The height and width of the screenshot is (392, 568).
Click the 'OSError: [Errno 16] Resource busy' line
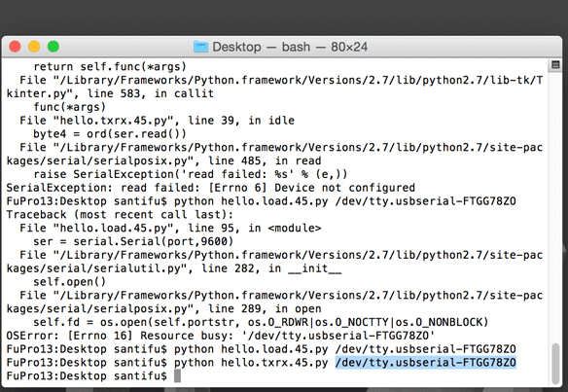[x=220, y=336]
